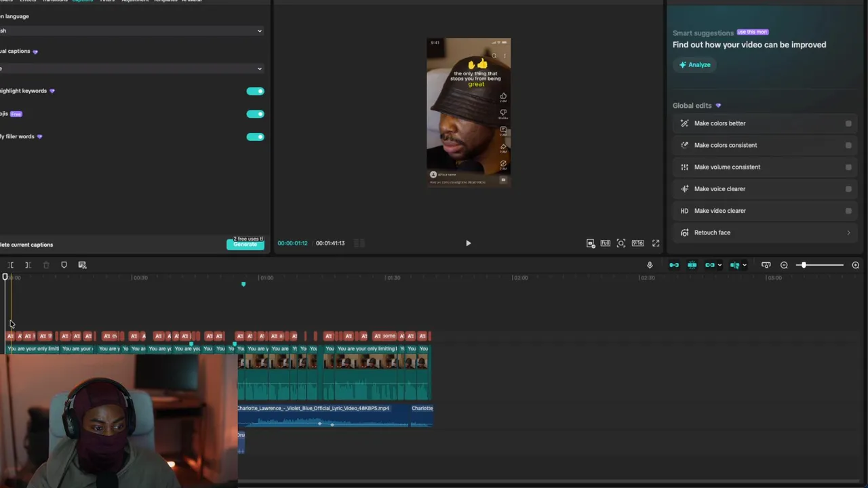Select the caption clip labeled some
Image resolution: width=868 pixels, height=488 pixels.
(384, 336)
